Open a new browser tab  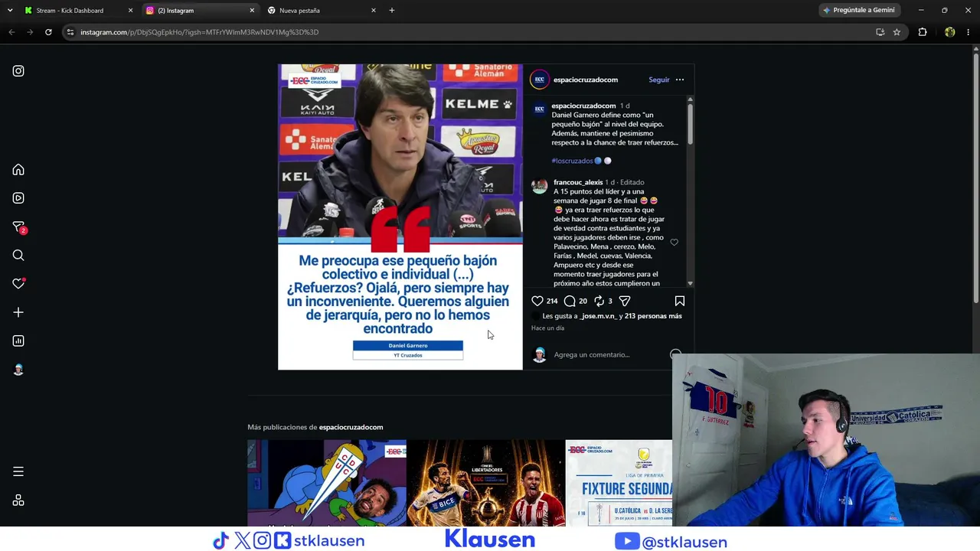coord(392,11)
